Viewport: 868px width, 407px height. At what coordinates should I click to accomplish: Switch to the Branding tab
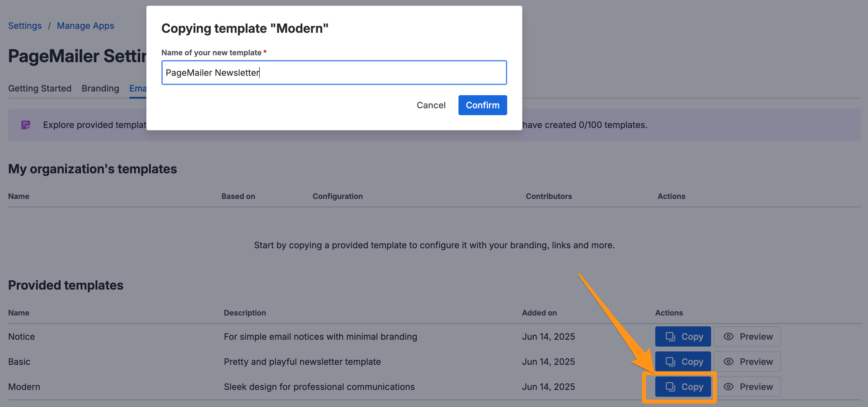pyautogui.click(x=101, y=88)
